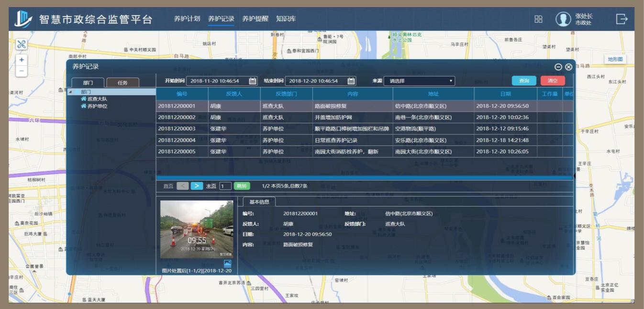Click the user avatar icon

click(x=563, y=19)
